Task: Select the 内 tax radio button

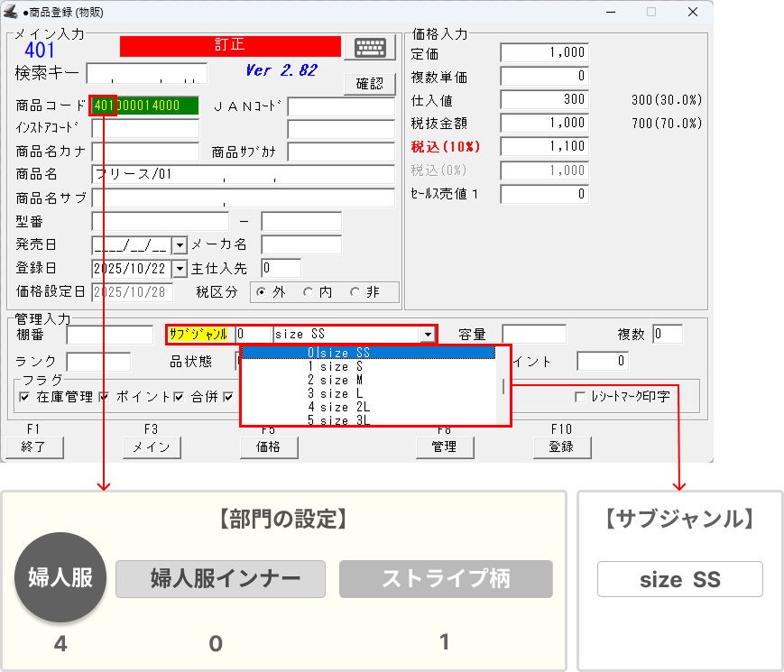Action: tap(308, 292)
